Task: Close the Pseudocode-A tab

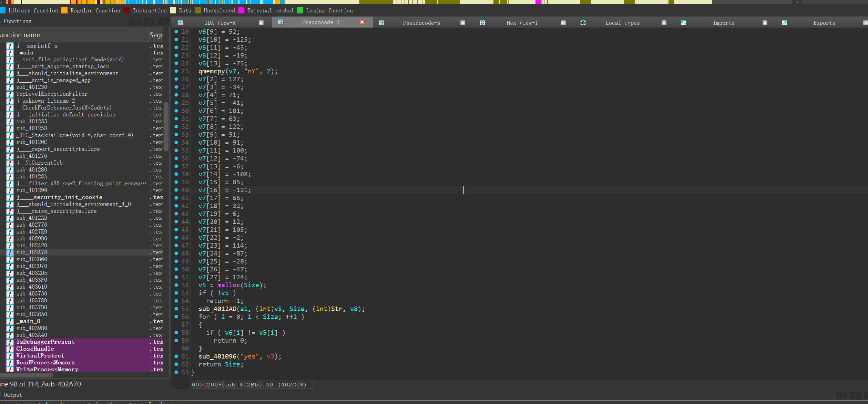Action: (x=463, y=23)
